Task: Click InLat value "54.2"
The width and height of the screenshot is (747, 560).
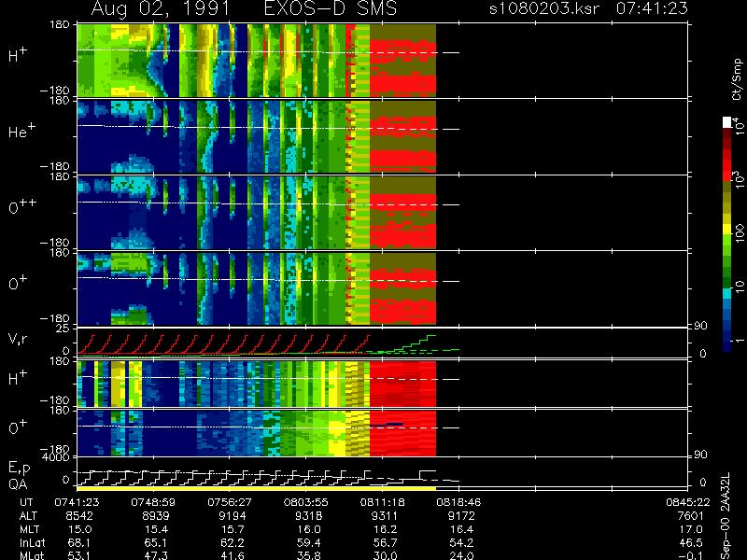Action: click(462, 542)
